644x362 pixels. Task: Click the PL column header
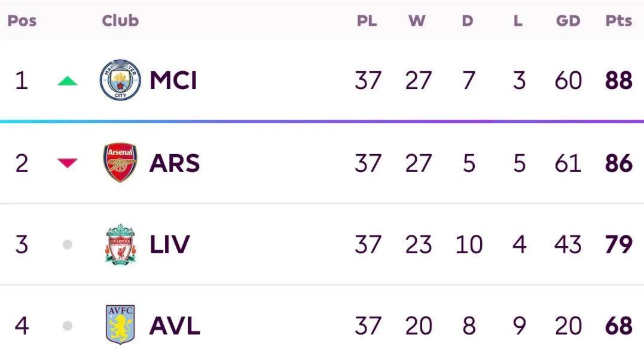pyautogui.click(x=367, y=20)
